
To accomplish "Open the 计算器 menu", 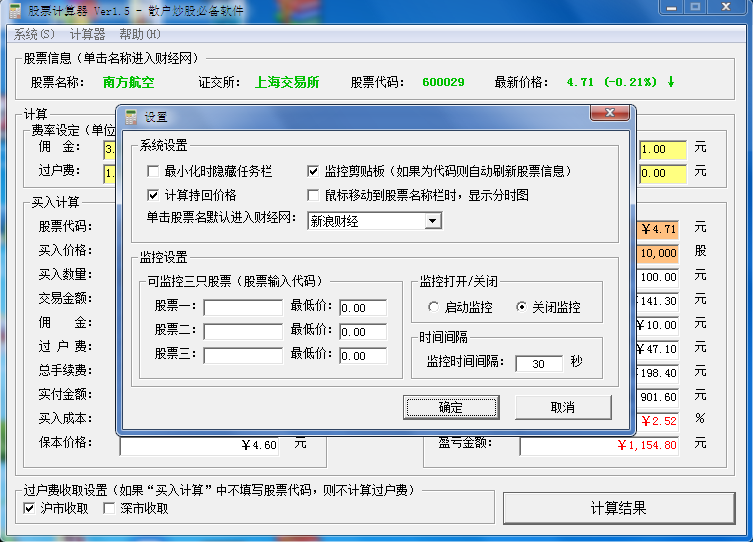I will pyautogui.click(x=87, y=34).
